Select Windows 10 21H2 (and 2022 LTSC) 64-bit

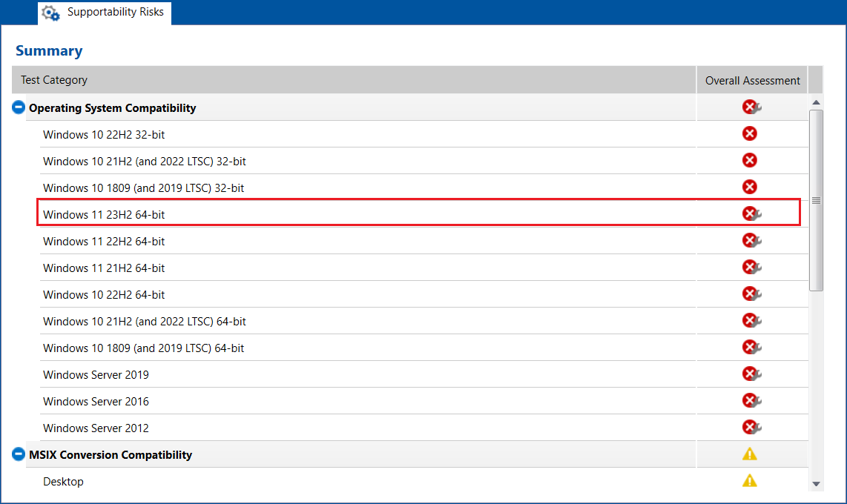(424, 321)
